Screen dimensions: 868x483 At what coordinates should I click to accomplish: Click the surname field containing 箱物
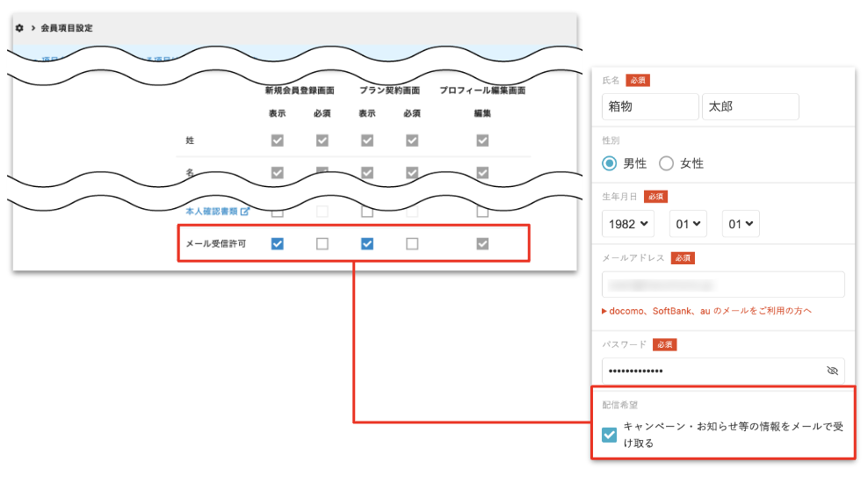pyautogui.click(x=650, y=107)
